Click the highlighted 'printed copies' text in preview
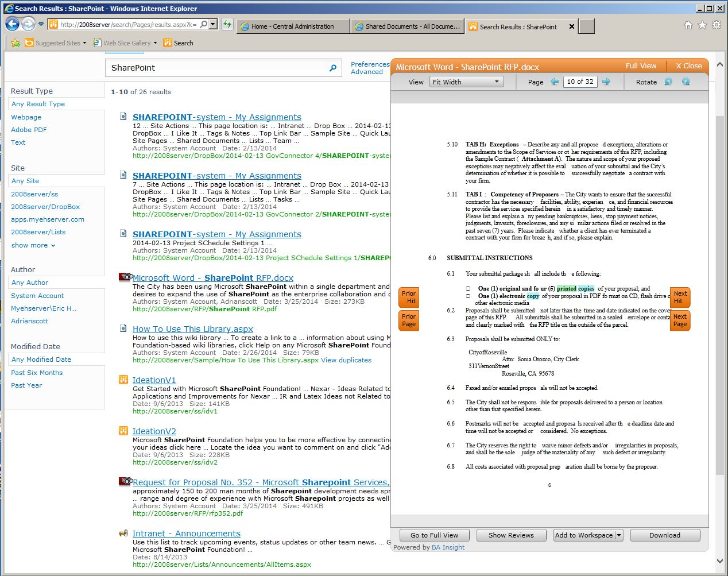 pyautogui.click(x=575, y=288)
